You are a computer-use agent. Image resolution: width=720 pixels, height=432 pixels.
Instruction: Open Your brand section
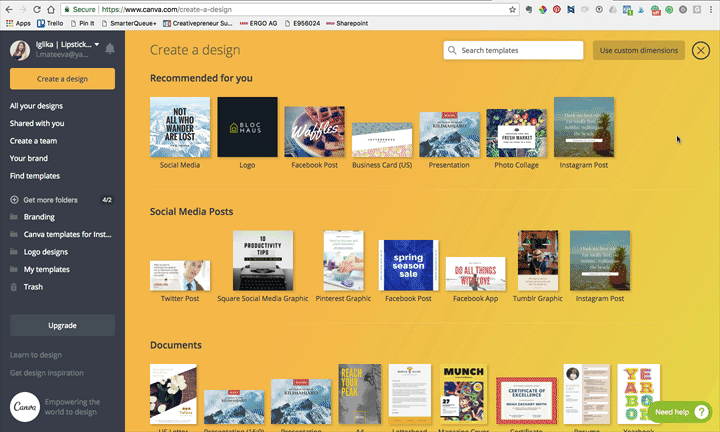[29, 158]
